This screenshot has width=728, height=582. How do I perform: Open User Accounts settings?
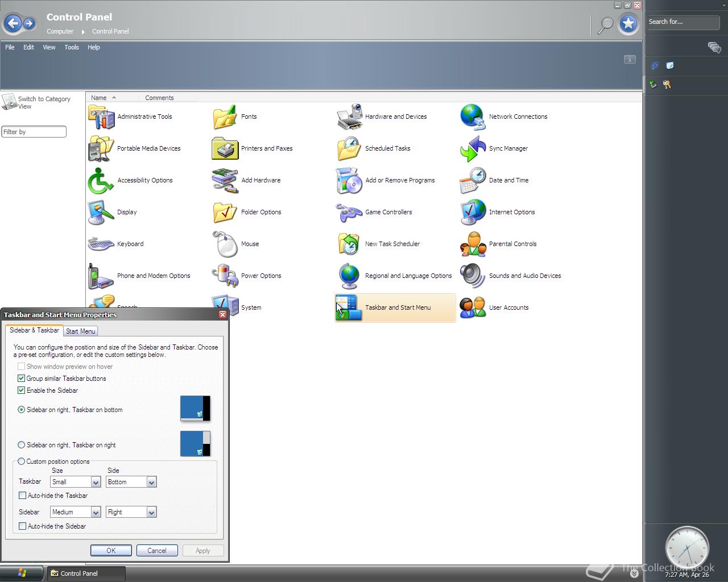[x=508, y=307]
